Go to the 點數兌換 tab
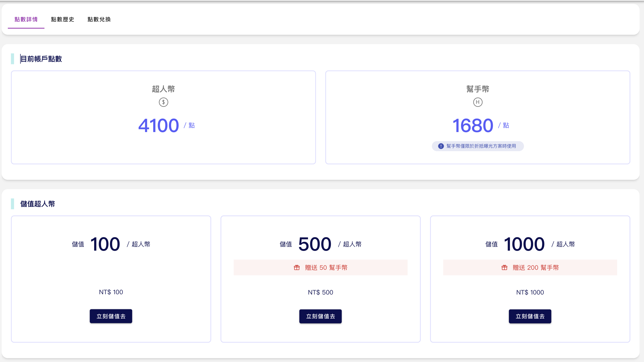 [x=99, y=19]
